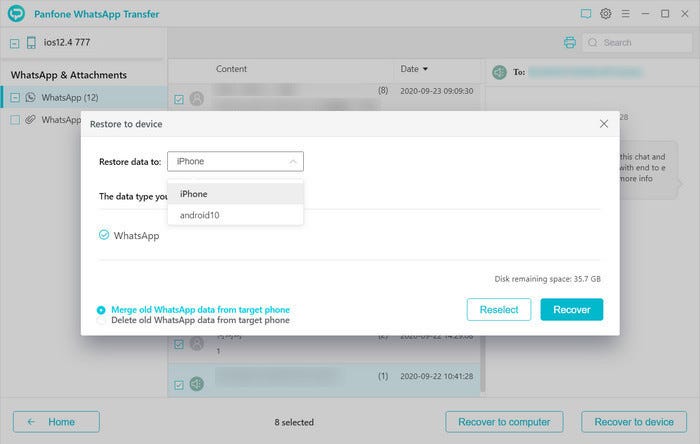The height and width of the screenshot is (444, 700).
Task: Click the Panfone app logo icon
Action: point(16,13)
